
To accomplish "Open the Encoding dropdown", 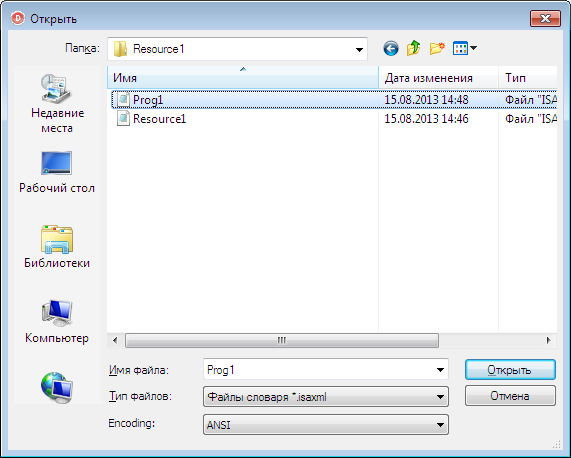I will [440, 425].
